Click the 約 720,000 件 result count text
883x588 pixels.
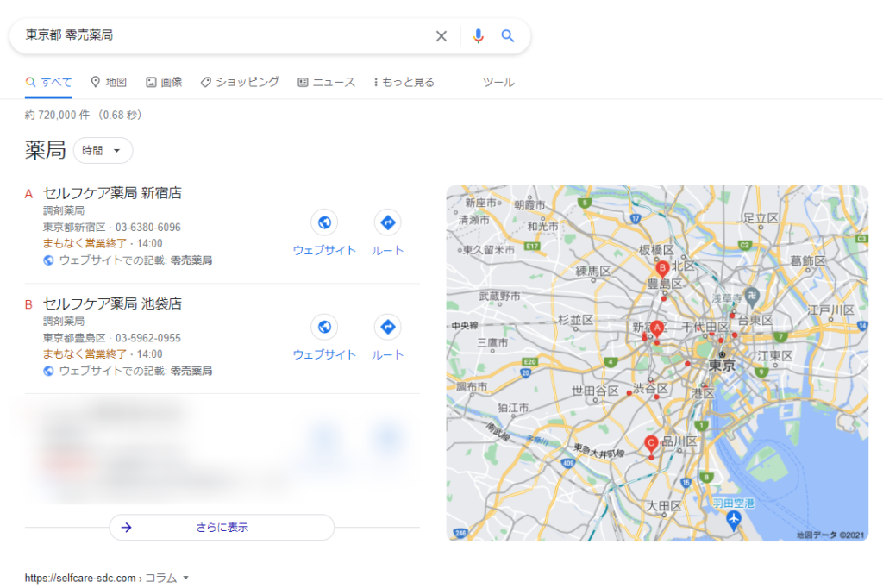[57, 115]
